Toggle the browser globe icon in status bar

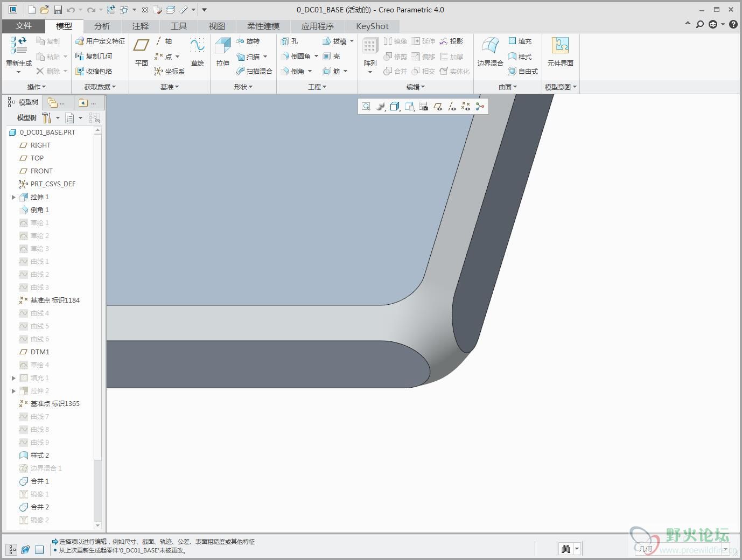tap(25, 550)
